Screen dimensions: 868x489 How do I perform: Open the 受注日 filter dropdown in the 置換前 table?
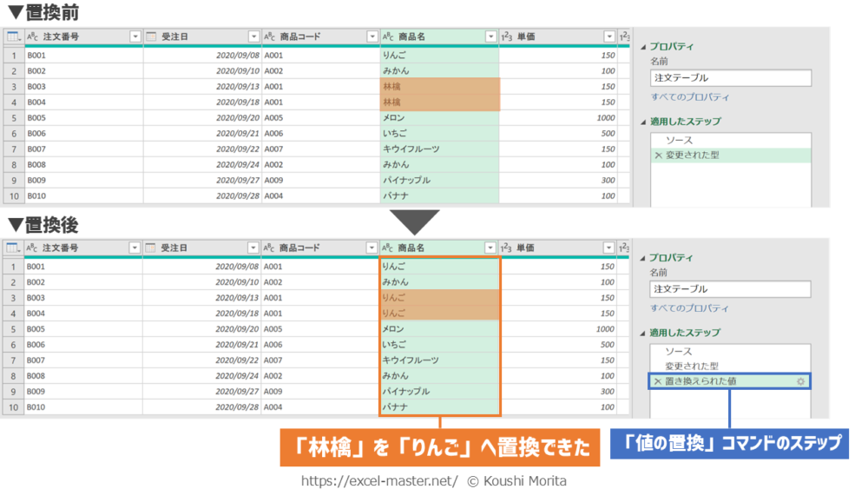point(253,37)
